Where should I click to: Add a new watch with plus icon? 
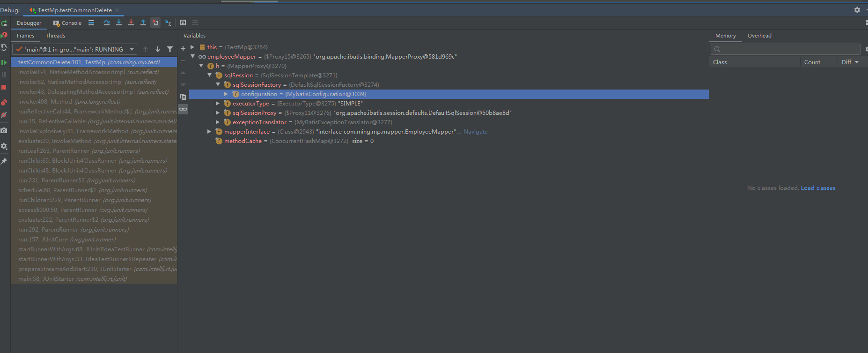tap(183, 48)
